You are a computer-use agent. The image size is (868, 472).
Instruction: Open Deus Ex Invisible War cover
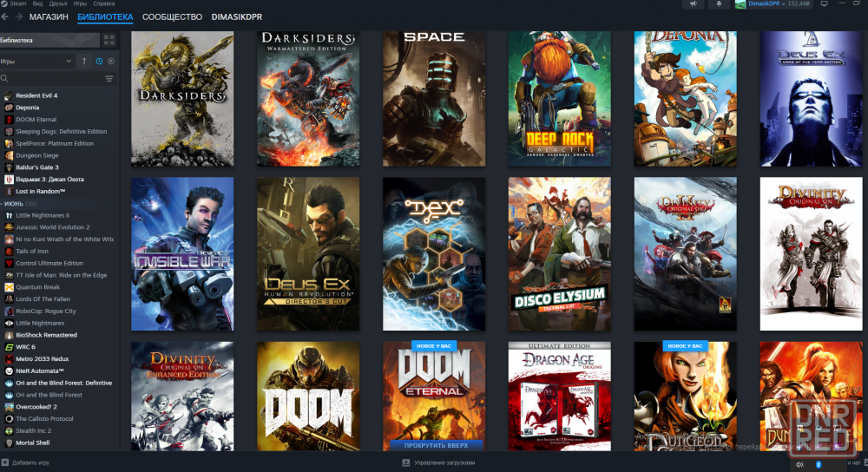click(x=182, y=254)
